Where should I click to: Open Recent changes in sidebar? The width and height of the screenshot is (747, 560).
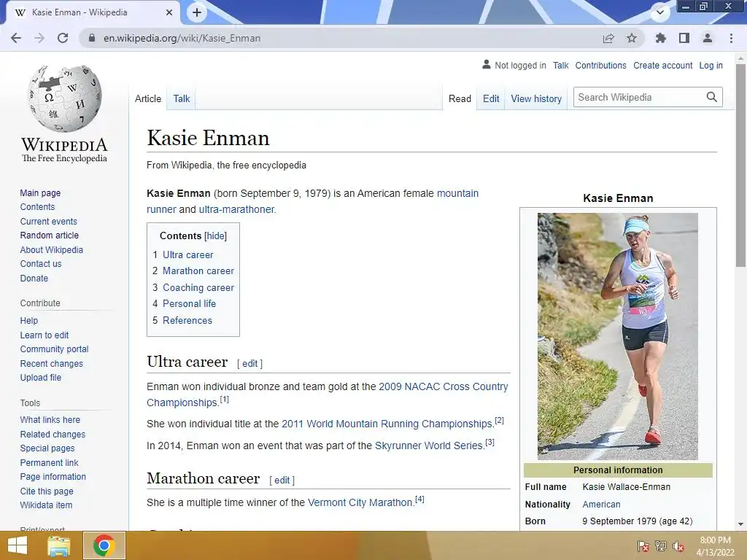[52, 363]
